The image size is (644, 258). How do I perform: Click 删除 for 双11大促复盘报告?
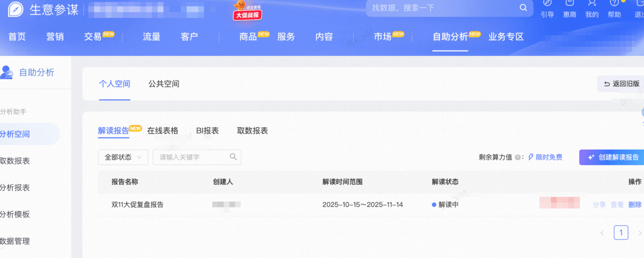coord(635,205)
